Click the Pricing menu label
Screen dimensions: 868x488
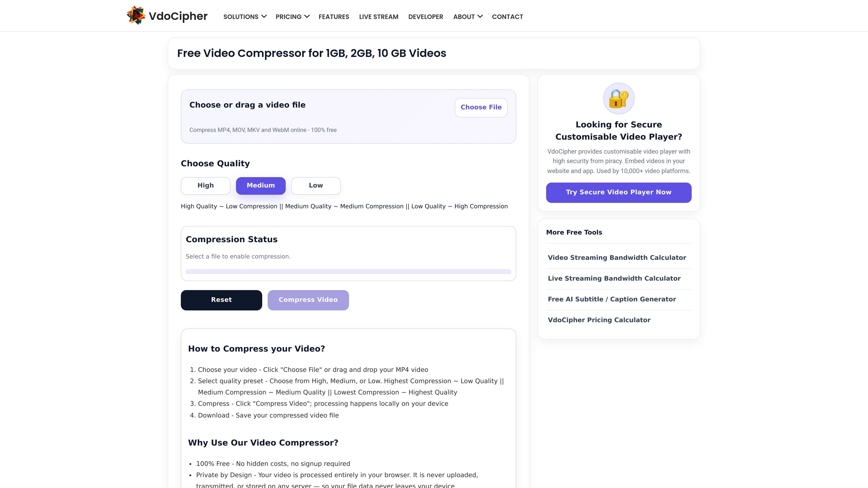[x=288, y=17]
